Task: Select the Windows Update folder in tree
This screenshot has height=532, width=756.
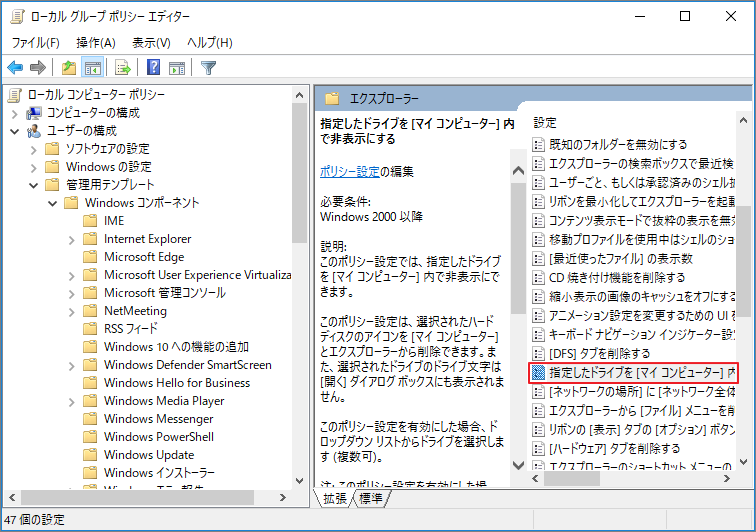Action: (148, 455)
